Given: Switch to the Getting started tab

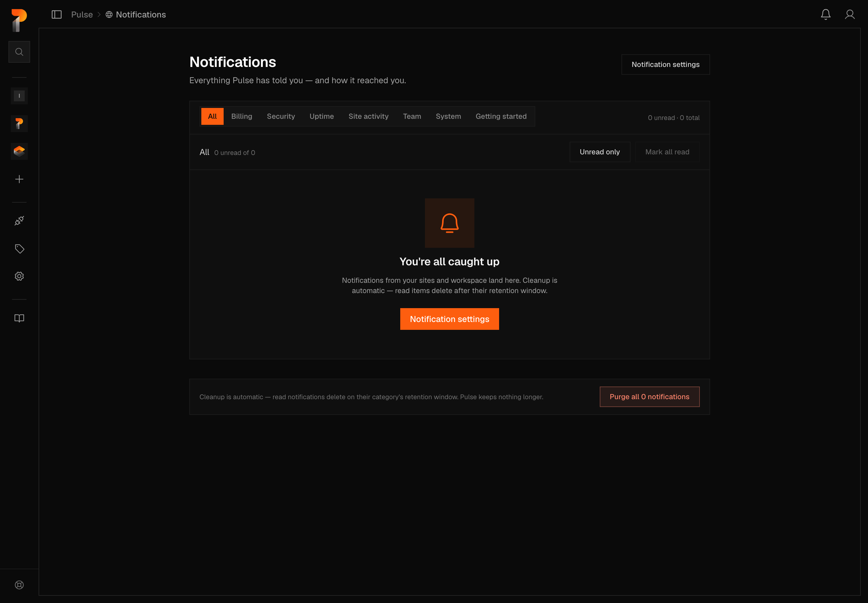Looking at the screenshot, I should pyautogui.click(x=501, y=116).
